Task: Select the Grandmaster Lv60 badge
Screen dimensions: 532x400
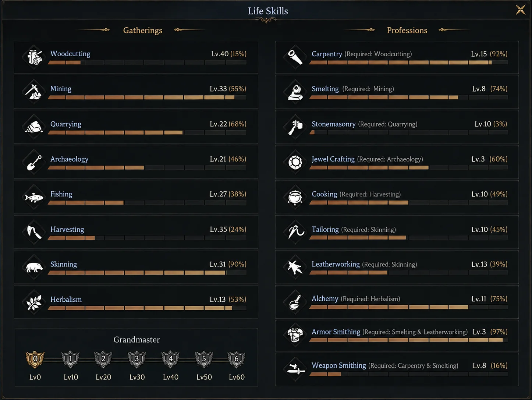Action: pyautogui.click(x=237, y=359)
